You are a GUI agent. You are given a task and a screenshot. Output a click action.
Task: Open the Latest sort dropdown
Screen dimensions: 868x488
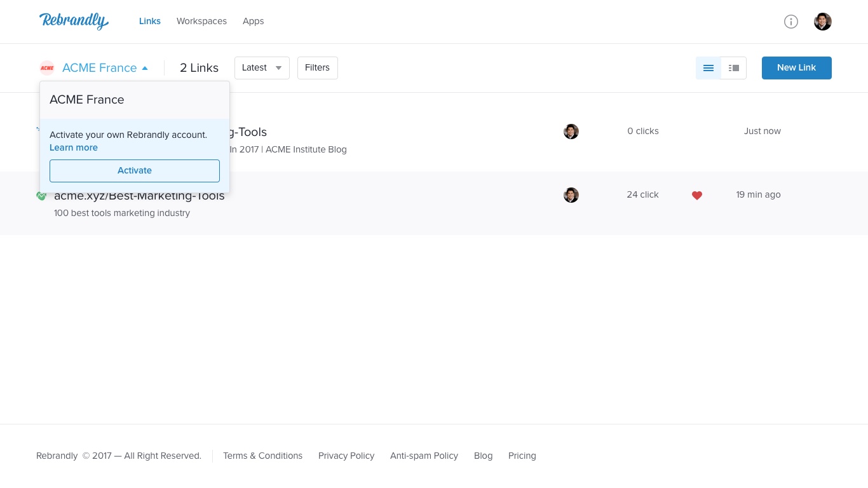tap(262, 68)
